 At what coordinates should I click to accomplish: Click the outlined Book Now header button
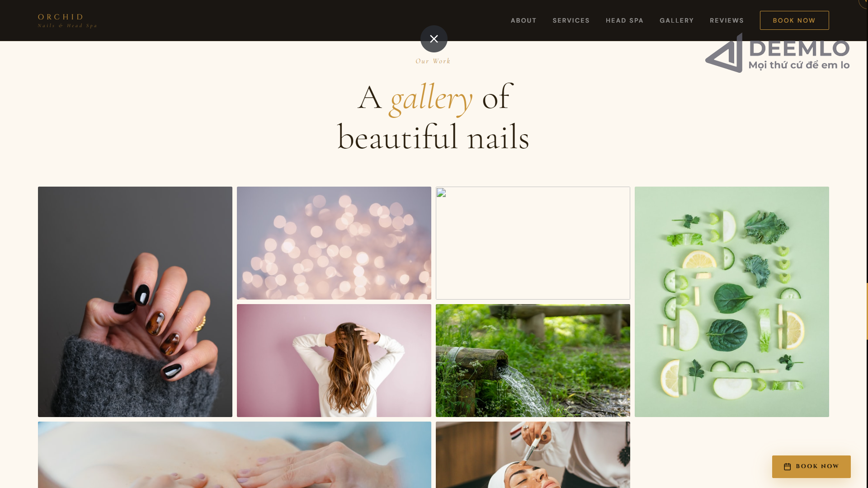794,20
